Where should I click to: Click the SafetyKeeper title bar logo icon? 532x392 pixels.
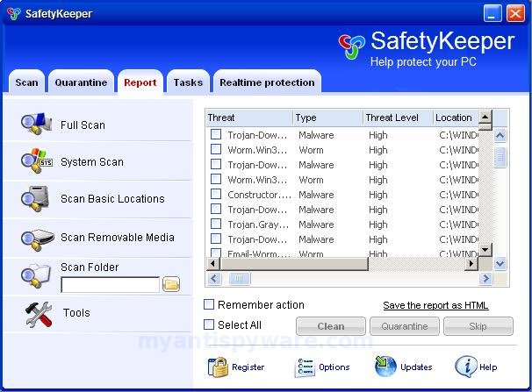(14, 13)
